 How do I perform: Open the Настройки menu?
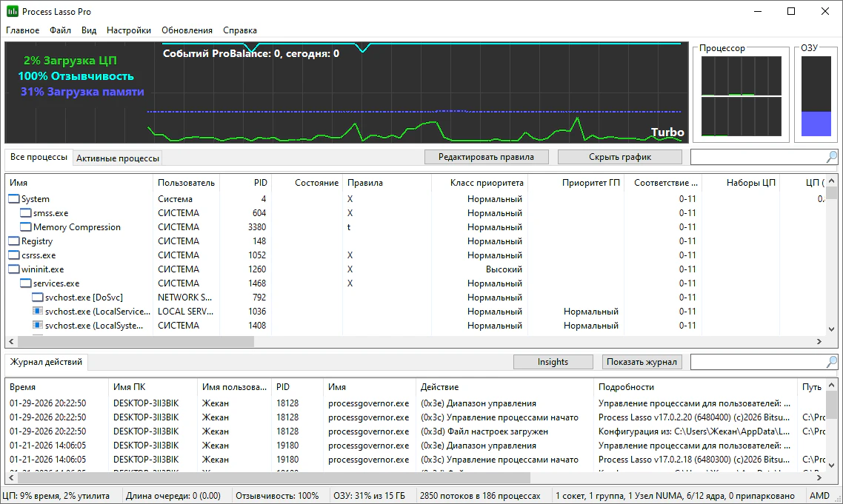[129, 30]
